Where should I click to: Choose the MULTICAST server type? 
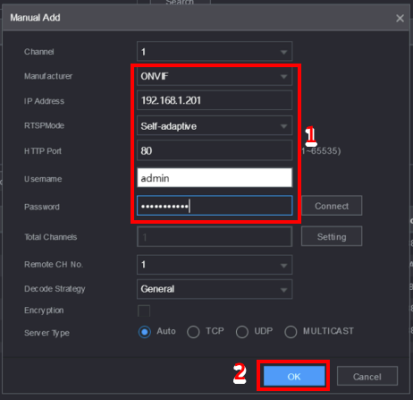(291, 332)
